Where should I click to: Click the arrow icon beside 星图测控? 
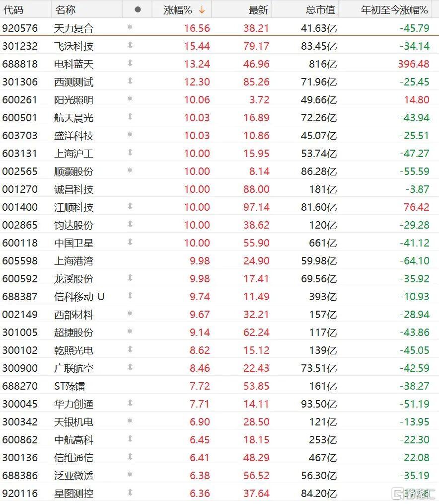(130, 492)
